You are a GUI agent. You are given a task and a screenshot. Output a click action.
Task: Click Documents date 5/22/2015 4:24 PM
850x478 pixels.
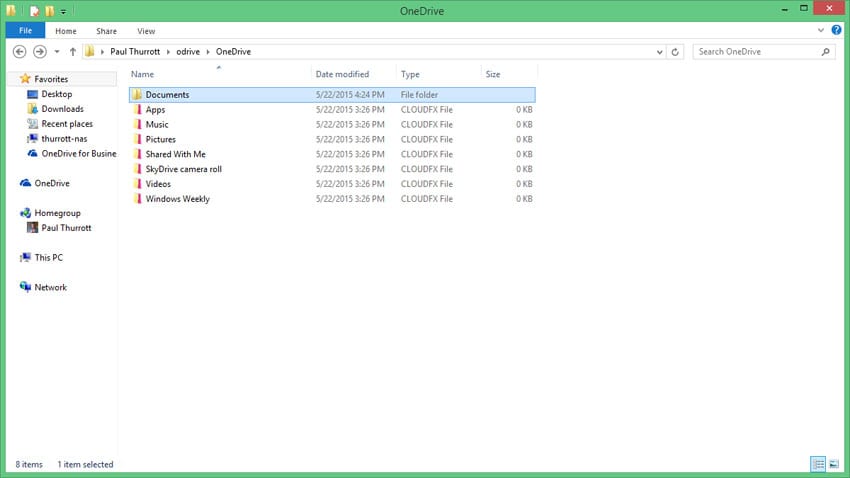[x=350, y=95]
